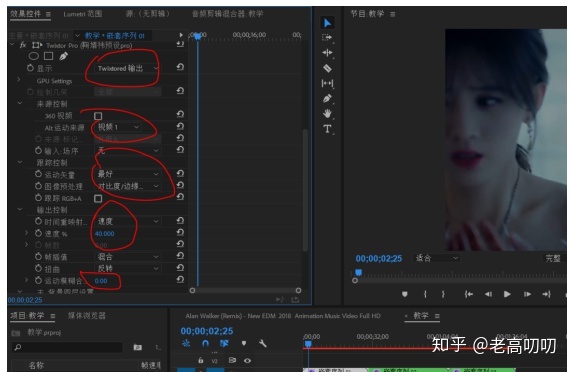Open the 输入:场序 dropdown
Image resolution: width=572 pixels, height=372 pixels.
127,150
